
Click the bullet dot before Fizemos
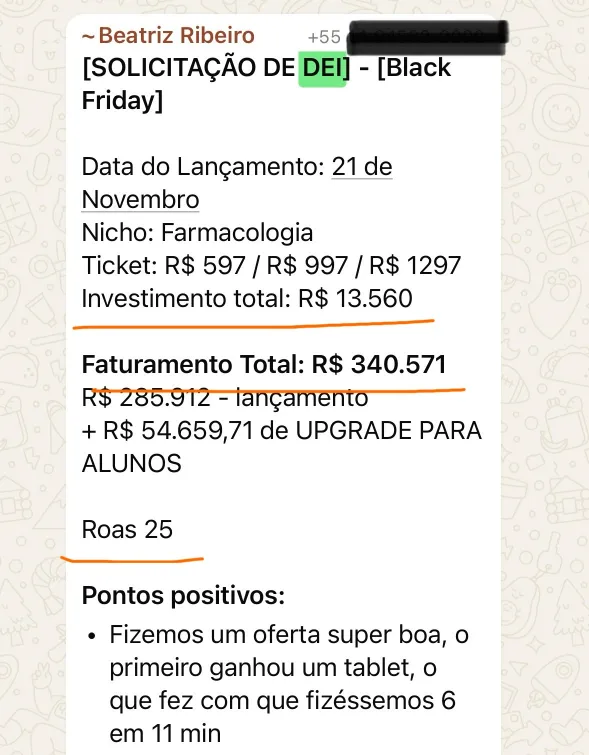[92, 636]
